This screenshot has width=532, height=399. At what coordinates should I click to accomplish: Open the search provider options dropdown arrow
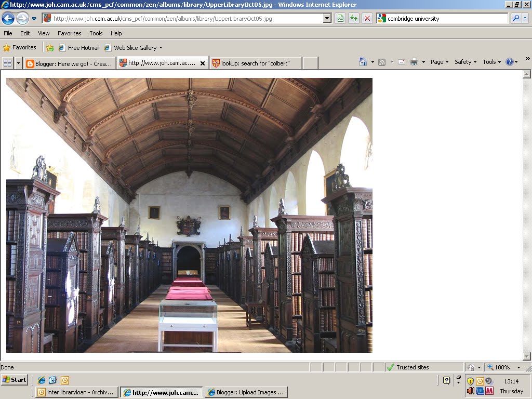pyautogui.click(x=525, y=18)
